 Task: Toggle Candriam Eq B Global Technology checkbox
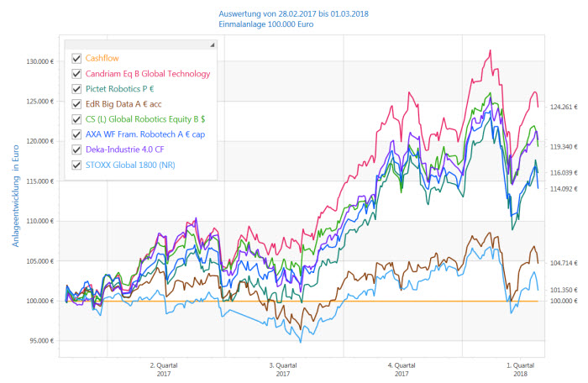pyautogui.click(x=76, y=74)
